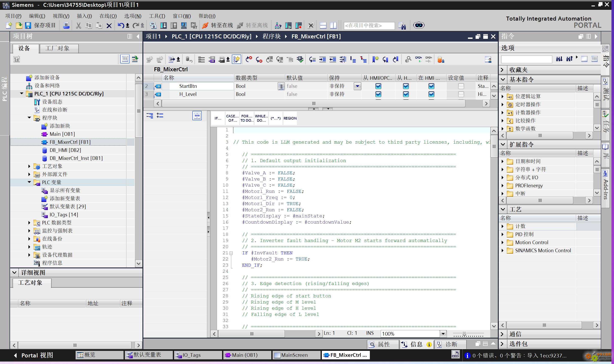
Task: Click the upload from device icon
Action: pyautogui.click(x=174, y=25)
